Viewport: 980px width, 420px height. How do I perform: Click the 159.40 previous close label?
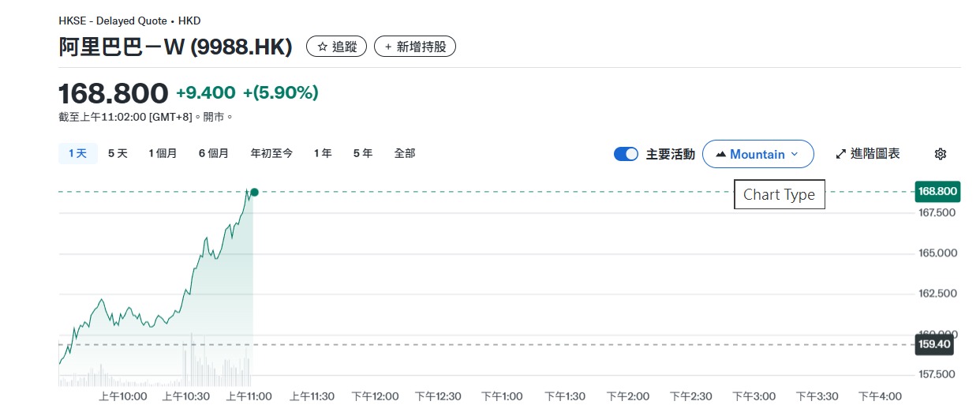[x=937, y=344]
